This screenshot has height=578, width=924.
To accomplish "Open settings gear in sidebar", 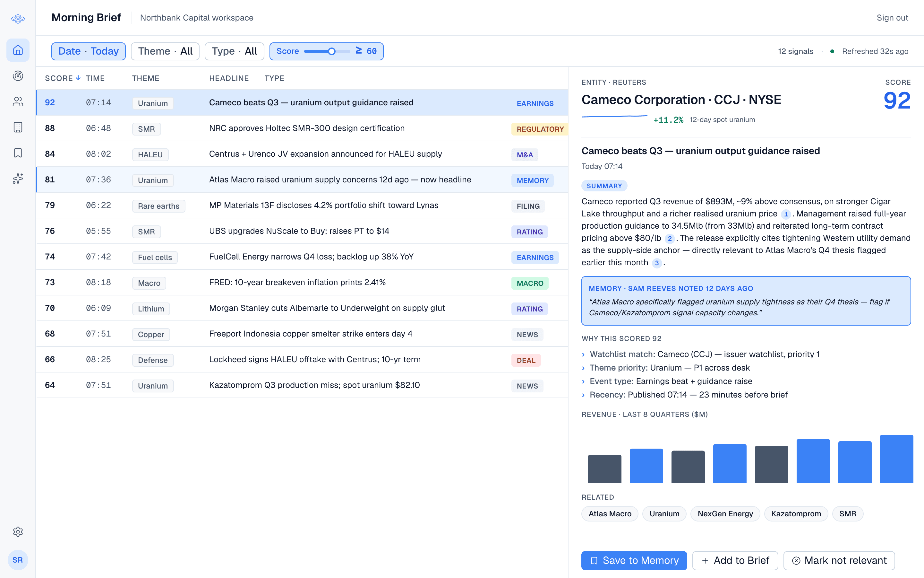I will click(x=18, y=532).
